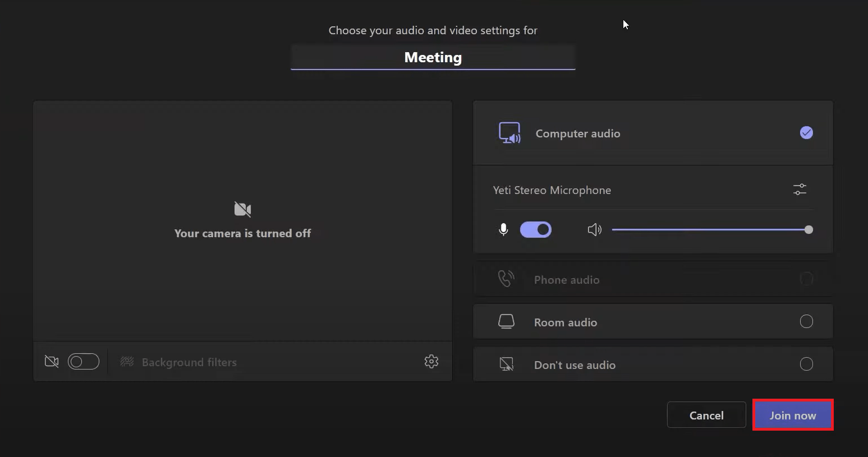Viewport: 868px width, 457px height.
Task: Toggle the microphone switch off
Action: point(536,229)
